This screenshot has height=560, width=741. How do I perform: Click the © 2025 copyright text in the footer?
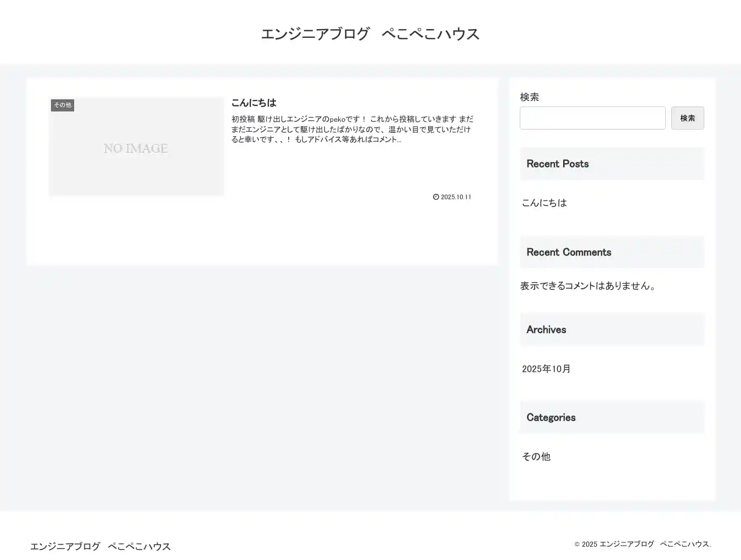[x=642, y=544]
